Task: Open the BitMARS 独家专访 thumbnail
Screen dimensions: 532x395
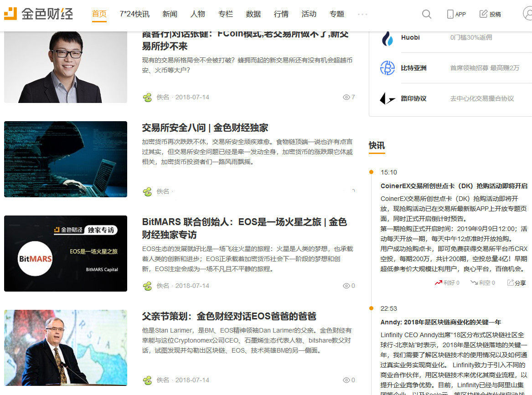Action: pyautogui.click(x=66, y=253)
